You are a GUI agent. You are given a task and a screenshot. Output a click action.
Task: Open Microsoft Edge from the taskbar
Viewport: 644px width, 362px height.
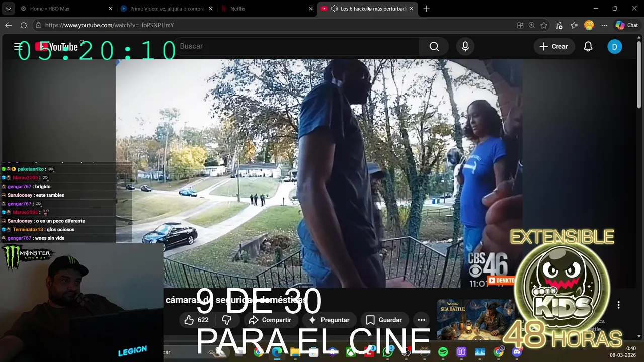tap(277, 352)
